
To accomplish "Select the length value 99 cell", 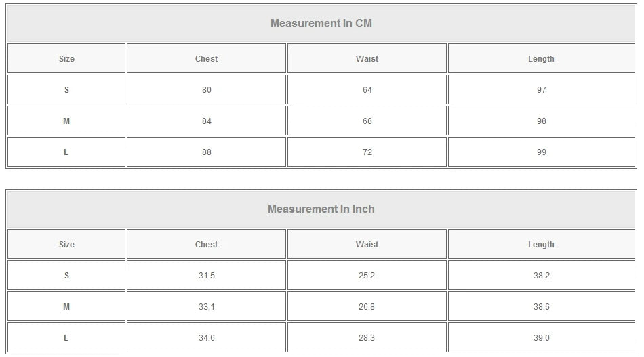I will 541,152.
